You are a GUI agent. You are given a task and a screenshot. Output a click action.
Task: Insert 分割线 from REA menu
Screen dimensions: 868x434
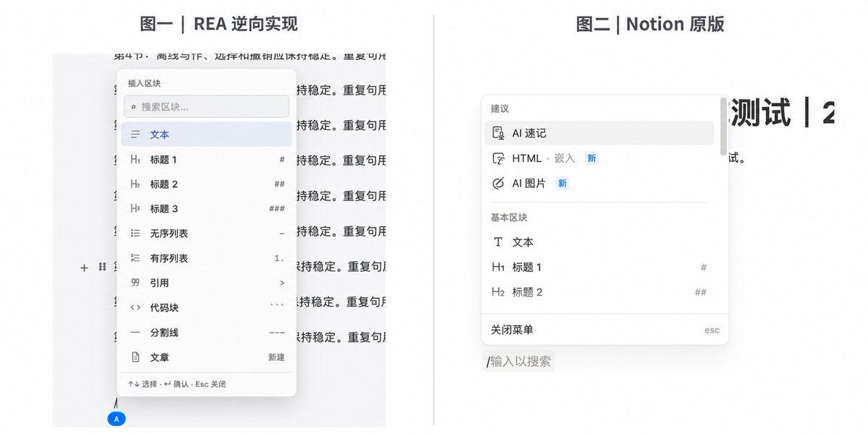coord(206,332)
